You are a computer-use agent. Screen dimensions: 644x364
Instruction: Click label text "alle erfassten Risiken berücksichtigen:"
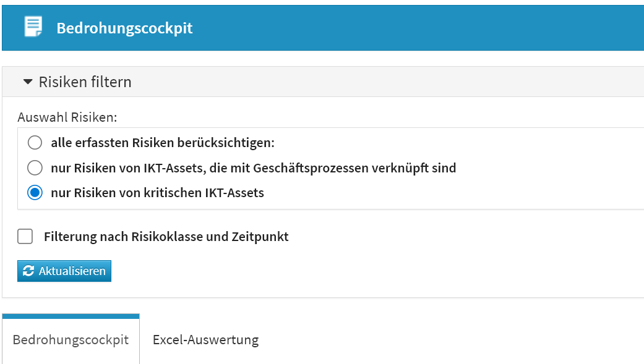(162, 143)
